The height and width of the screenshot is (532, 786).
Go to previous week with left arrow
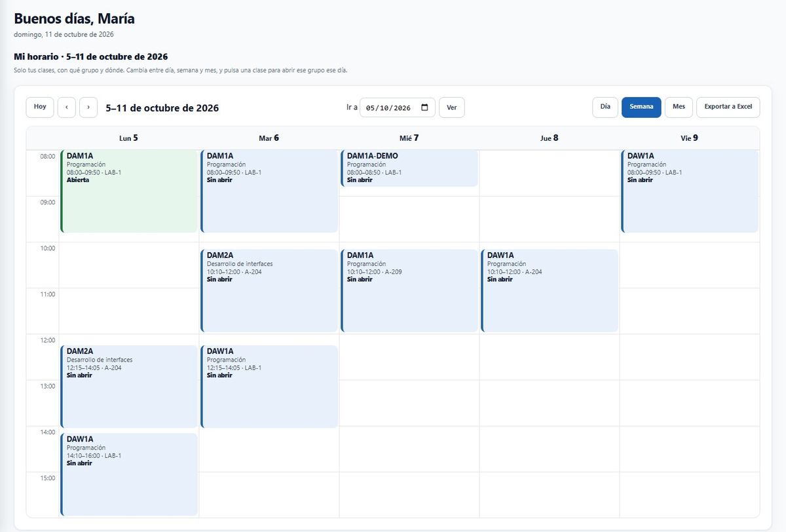click(x=67, y=107)
